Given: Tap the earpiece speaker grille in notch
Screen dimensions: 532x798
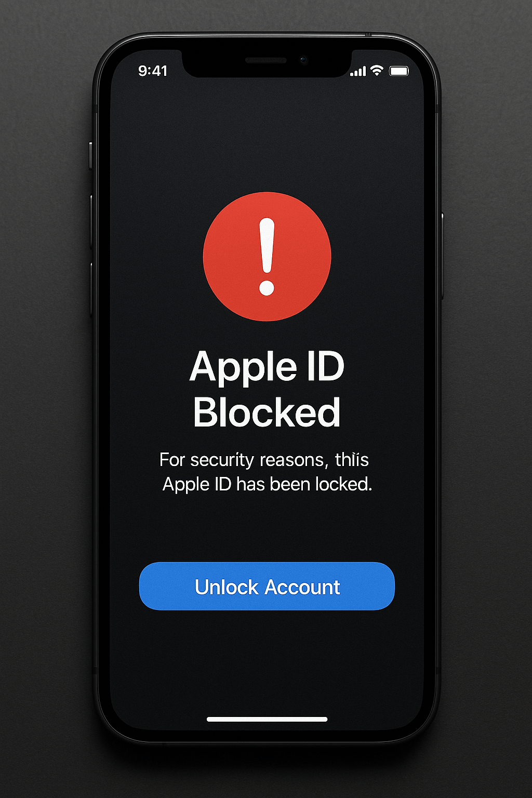Looking at the screenshot, I should tap(266, 60).
